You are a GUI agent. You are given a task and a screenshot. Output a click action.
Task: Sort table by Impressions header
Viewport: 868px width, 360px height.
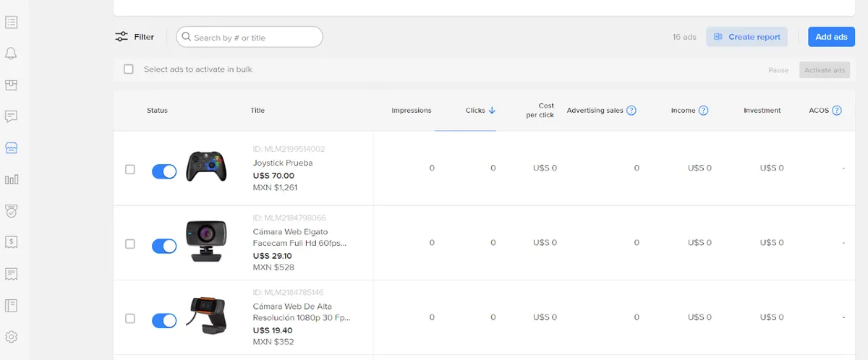[412, 111]
